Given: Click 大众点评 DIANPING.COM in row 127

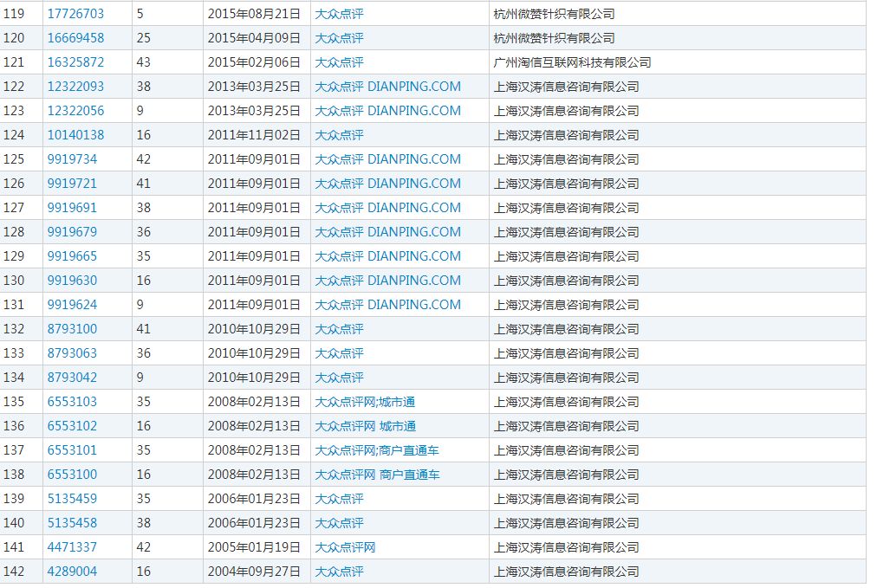Looking at the screenshot, I should tap(388, 208).
